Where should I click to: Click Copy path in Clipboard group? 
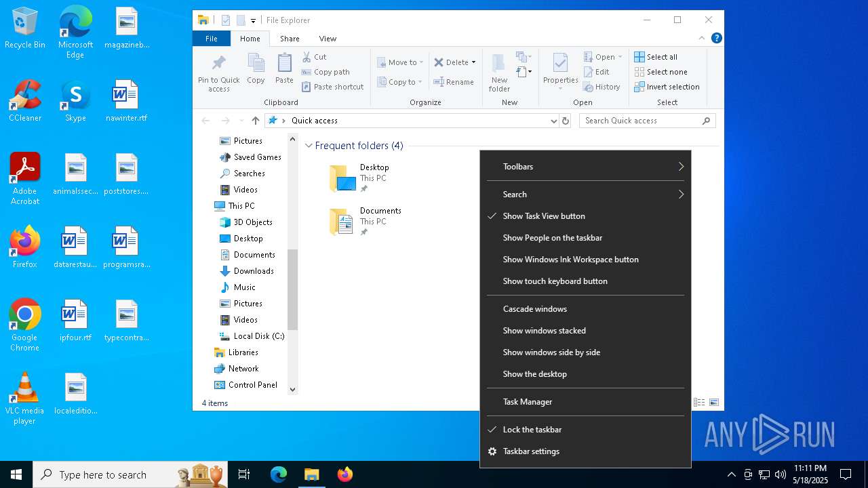tap(325, 72)
